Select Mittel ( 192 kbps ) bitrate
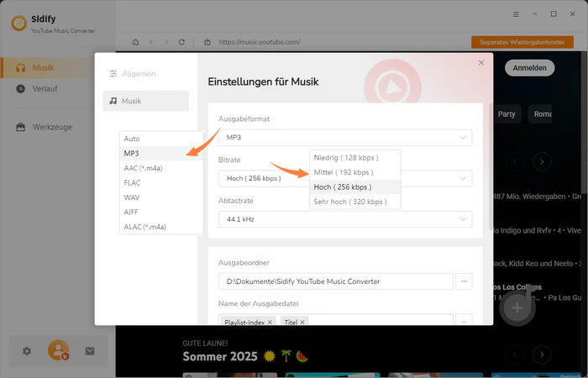 pyautogui.click(x=354, y=172)
